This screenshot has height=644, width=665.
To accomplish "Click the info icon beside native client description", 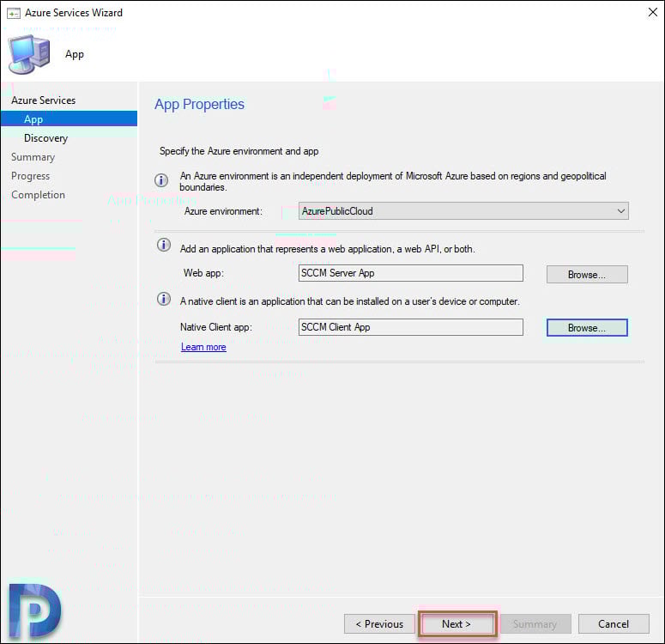I will tap(164, 300).
